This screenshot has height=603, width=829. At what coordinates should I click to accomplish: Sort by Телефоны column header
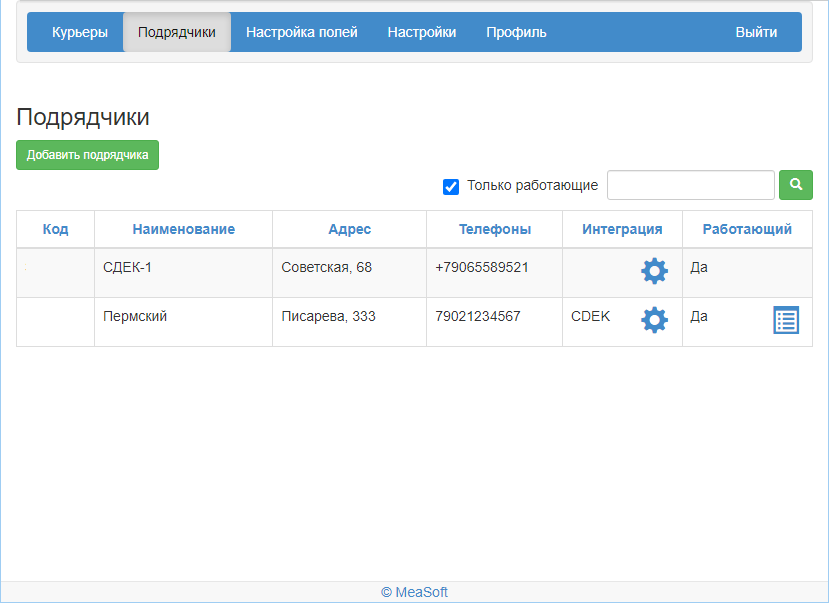pyautogui.click(x=495, y=229)
